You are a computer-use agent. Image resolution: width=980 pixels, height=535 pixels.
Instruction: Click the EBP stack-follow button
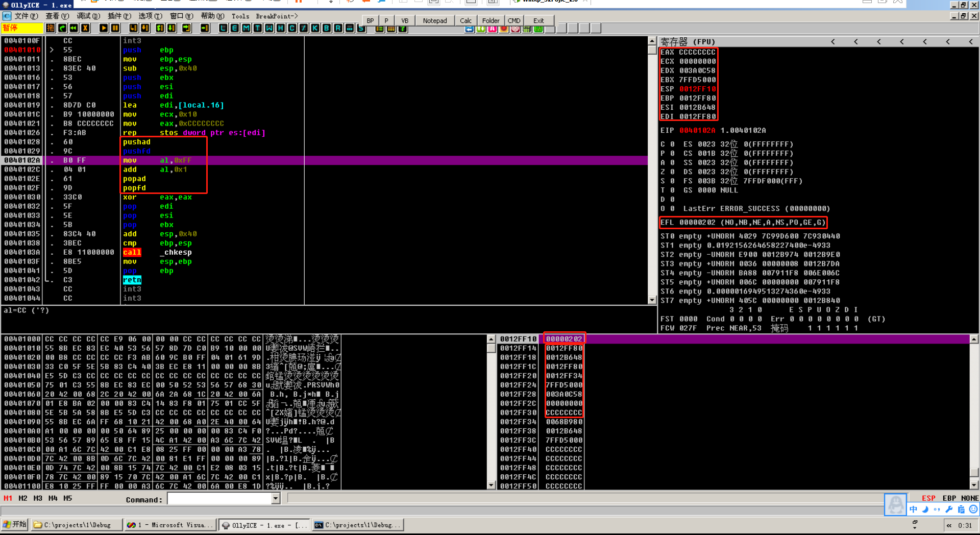point(949,498)
